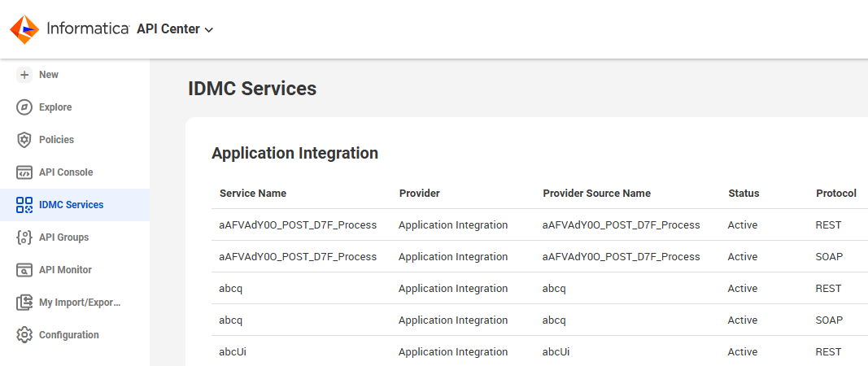Click the Configuration gear icon
This screenshot has width=868, height=366.
(24, 335)
